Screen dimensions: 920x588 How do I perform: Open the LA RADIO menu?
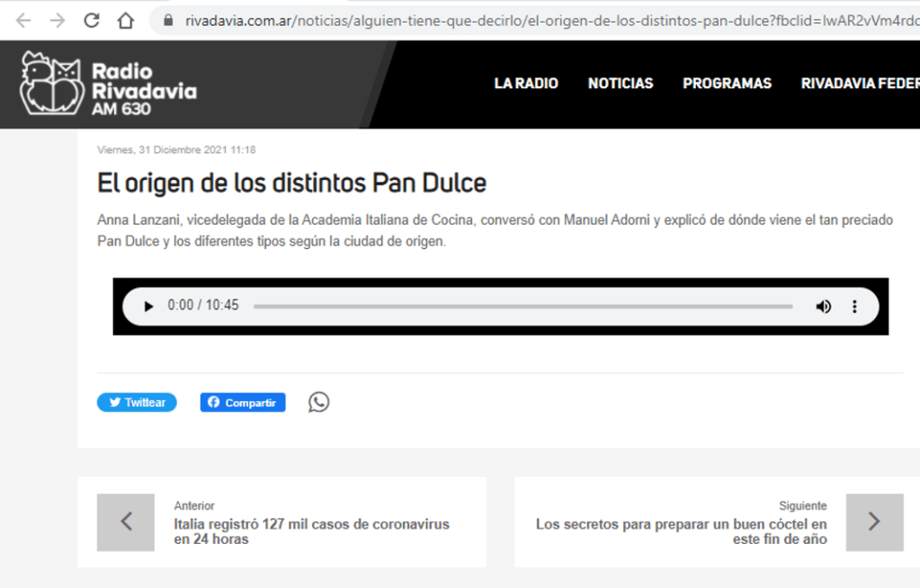pos(526,84)
